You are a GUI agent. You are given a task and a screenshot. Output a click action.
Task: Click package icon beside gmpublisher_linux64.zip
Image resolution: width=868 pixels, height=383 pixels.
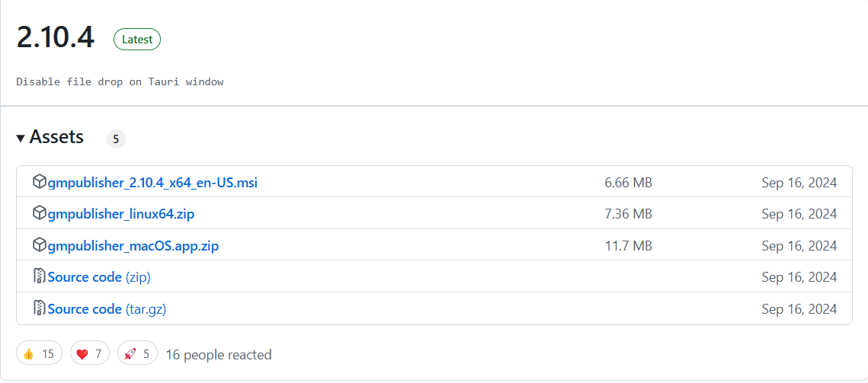point(40,213)
